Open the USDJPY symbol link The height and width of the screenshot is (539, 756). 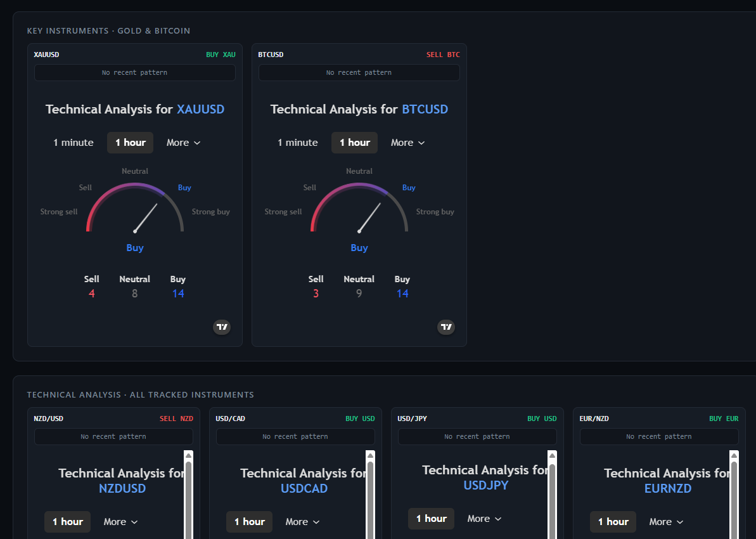[486, 486]
